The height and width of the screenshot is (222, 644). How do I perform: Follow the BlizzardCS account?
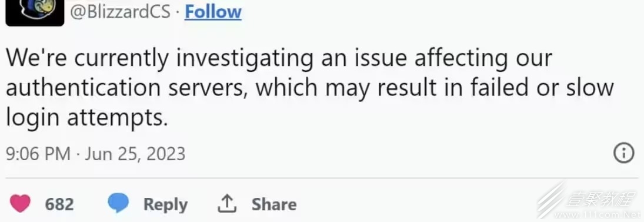coord(213,12)
